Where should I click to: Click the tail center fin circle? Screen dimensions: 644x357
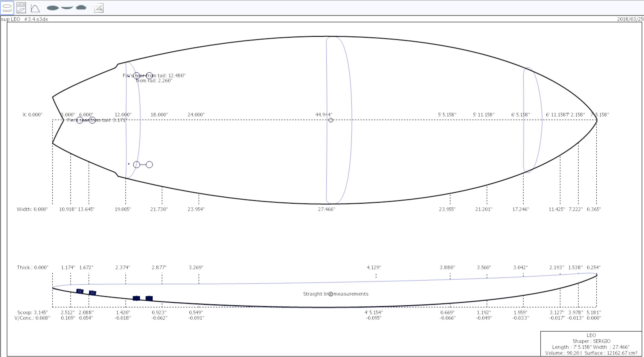click(80, 120)
